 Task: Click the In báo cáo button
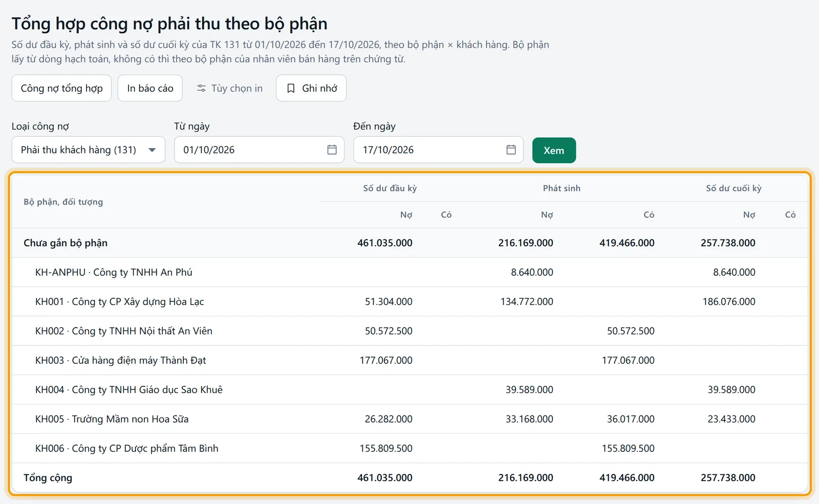point(150,88)
